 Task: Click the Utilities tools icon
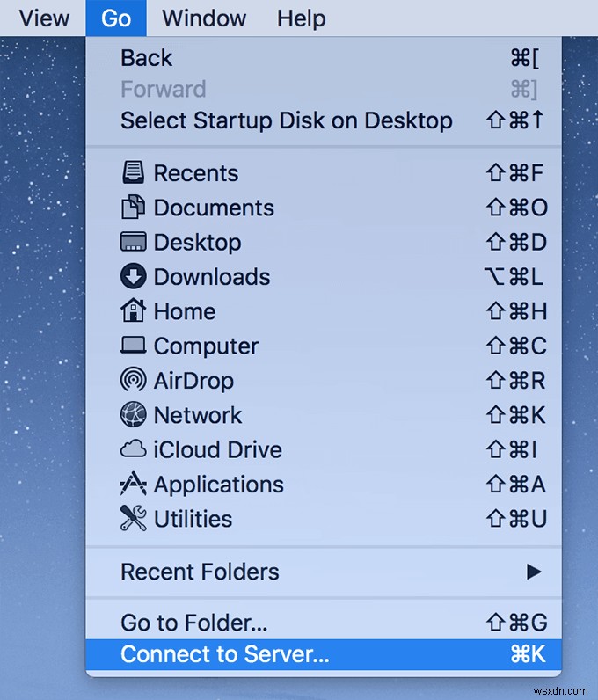tap(133, 519)
